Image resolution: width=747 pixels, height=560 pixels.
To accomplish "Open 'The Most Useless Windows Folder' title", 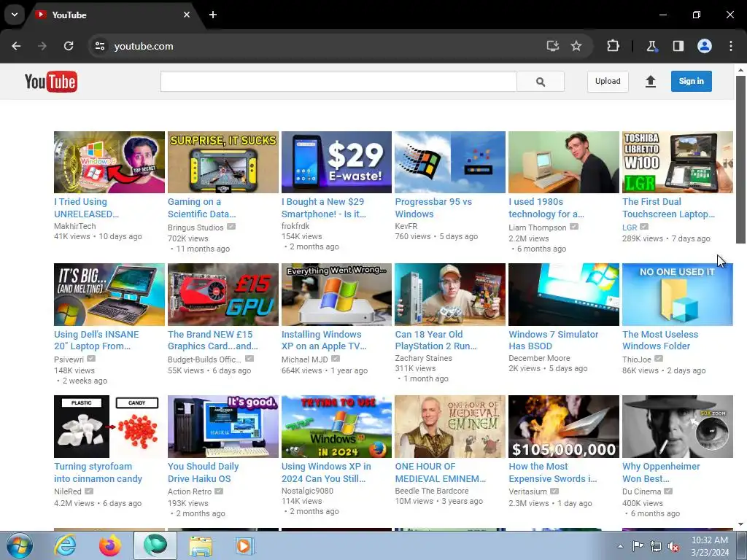I will tap(659, 340).
